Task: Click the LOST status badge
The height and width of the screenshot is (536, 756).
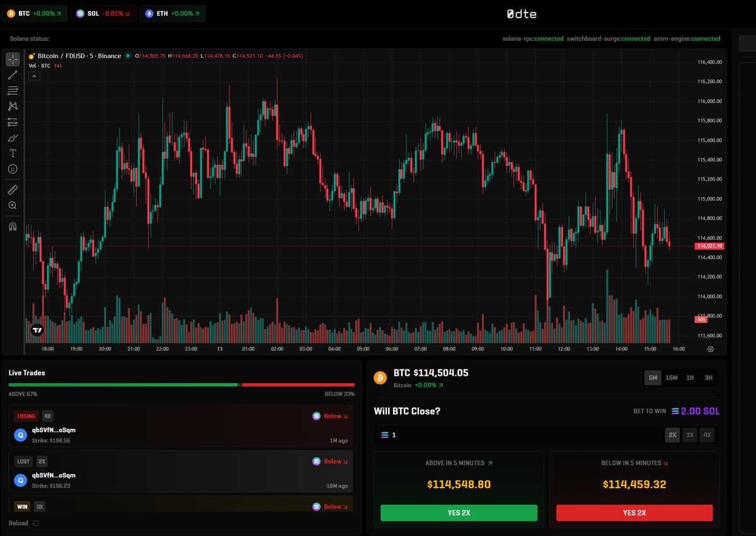Action: point(23,462)
